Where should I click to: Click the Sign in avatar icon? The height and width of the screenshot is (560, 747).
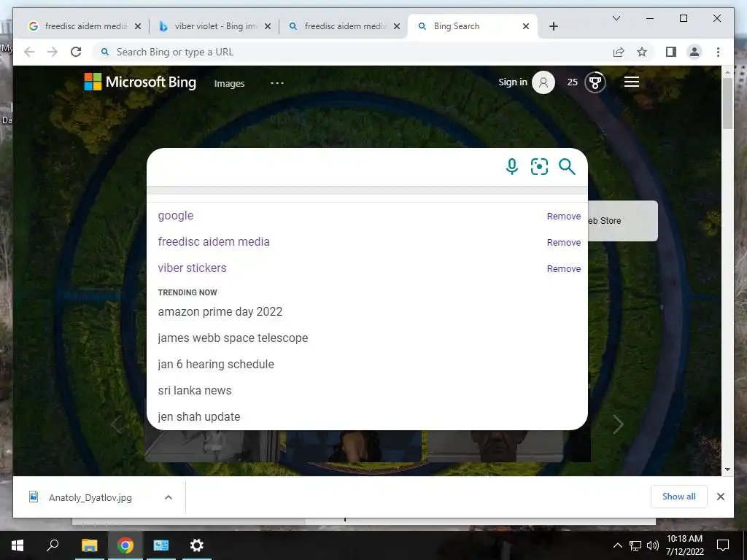point(543,82)
